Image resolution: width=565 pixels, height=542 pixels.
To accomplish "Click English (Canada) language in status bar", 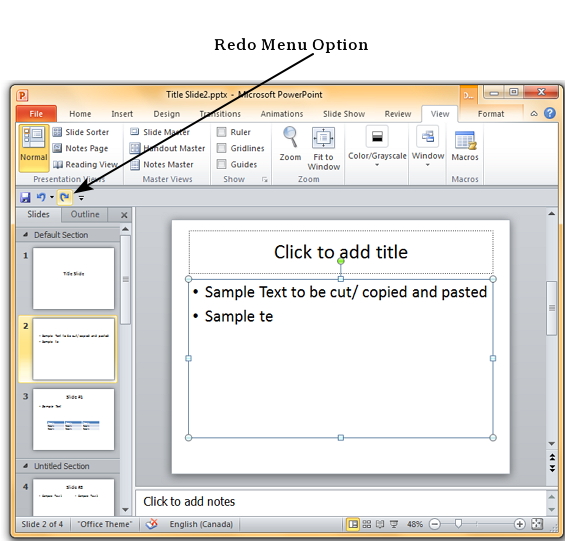I will point(201,524).
